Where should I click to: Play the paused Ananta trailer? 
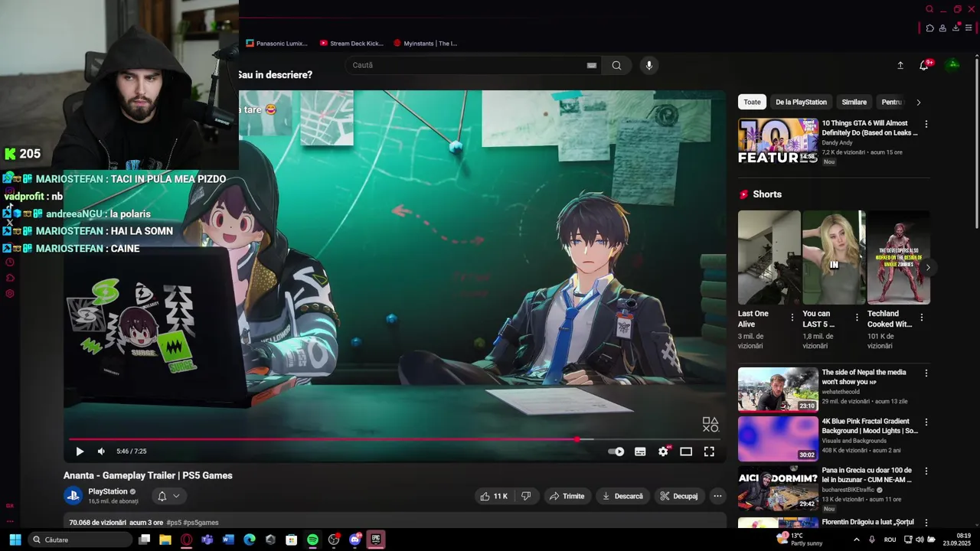click(80, 452)
